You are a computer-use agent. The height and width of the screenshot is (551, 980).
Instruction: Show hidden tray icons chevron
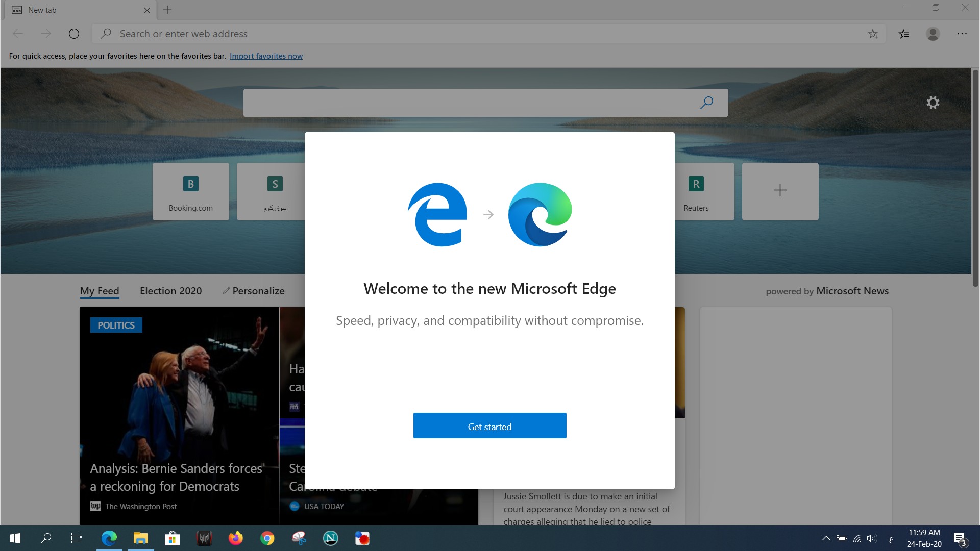click(826, 538)
